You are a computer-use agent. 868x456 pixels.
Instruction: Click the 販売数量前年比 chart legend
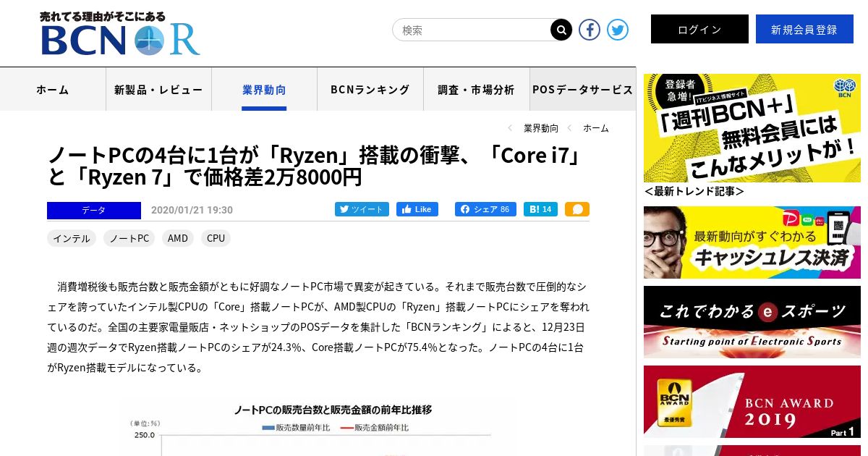pyautogui.click(x=297, y=428)
